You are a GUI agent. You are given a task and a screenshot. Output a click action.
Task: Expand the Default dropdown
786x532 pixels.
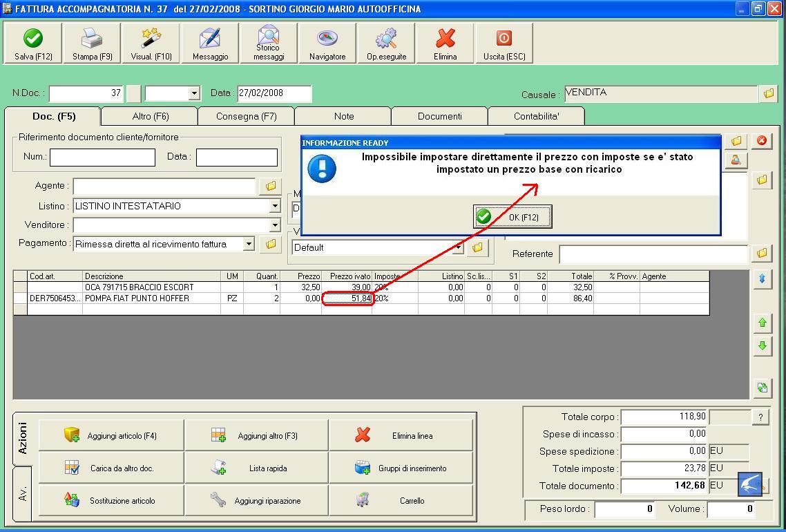point(458,248)
